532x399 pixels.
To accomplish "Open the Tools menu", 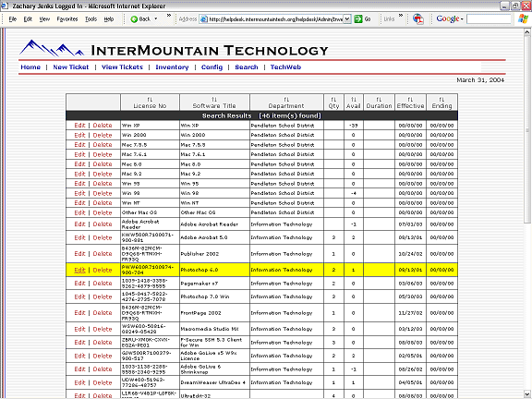I will coord(91,19).
